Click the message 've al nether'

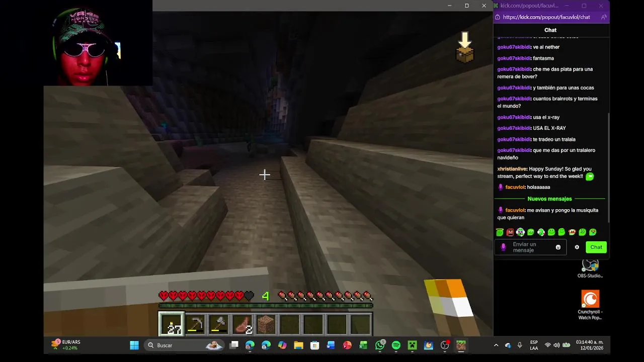click(x=546, y=47)
